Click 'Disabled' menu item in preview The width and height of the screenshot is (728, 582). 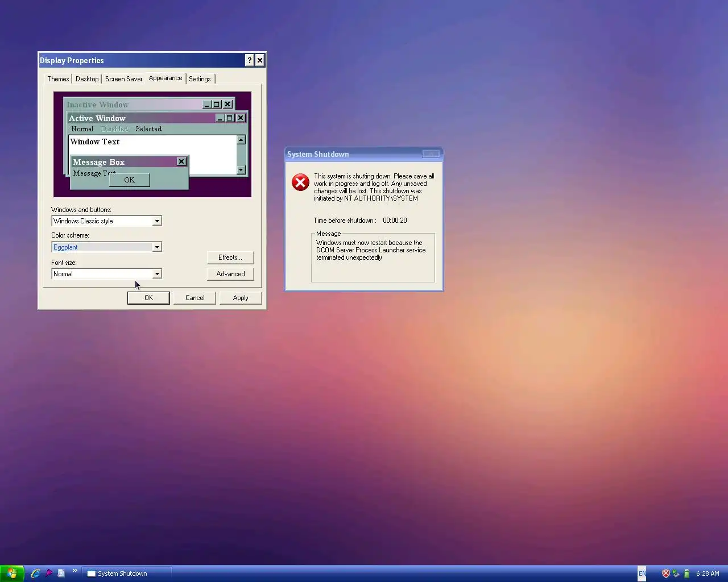tap(115, 129)
